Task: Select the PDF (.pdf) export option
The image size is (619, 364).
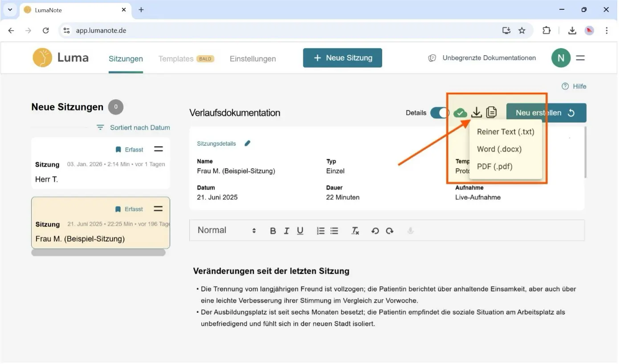Action: (x=495, y=166)
